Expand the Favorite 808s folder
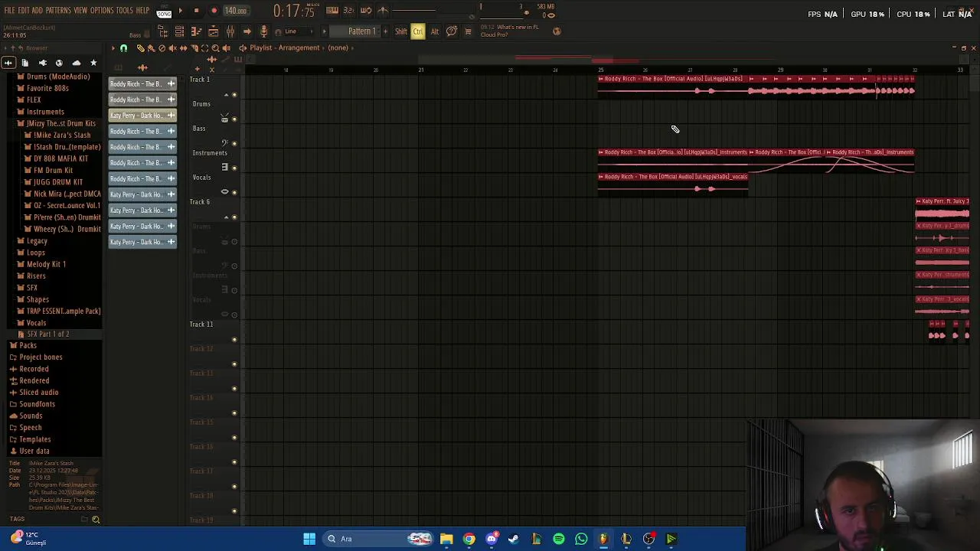Image resolution: width=980 pixels, height=551 pixels. click(x=43, y=88)
